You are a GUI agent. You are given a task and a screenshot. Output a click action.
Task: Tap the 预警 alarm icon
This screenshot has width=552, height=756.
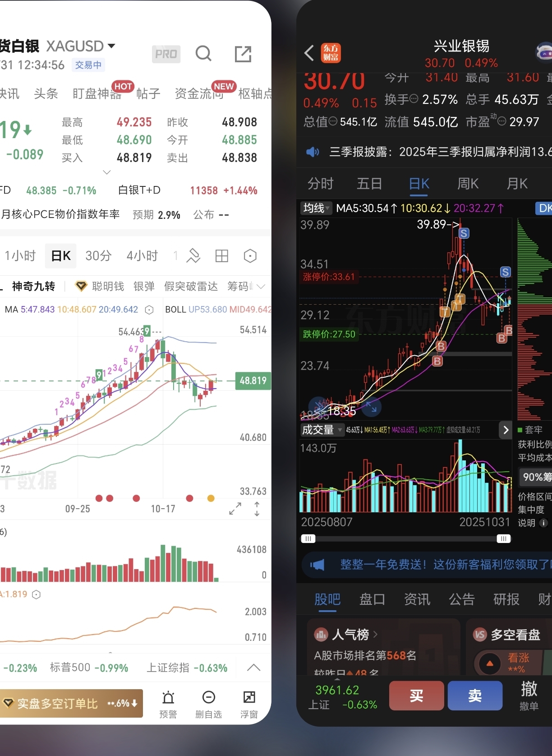(x=168, y=704)
